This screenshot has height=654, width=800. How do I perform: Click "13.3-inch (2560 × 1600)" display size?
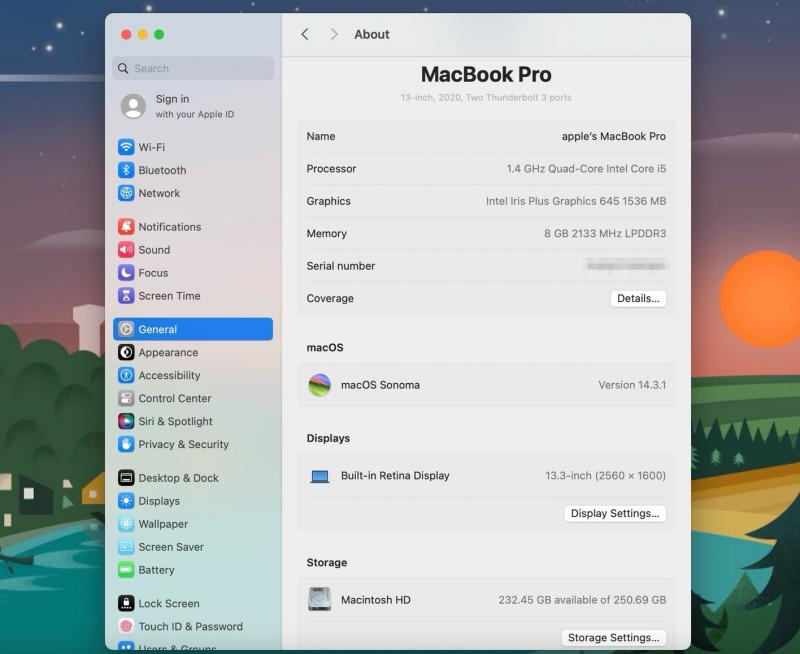605,475
